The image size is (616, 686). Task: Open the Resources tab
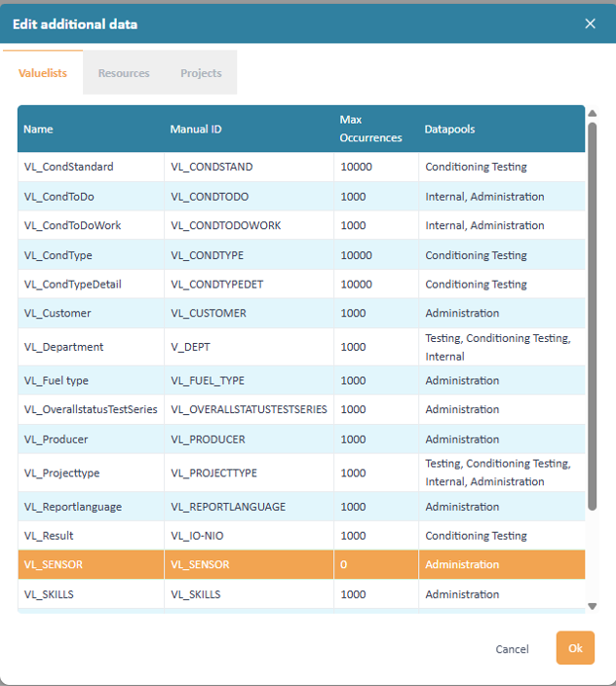click(x=124, y=73)
